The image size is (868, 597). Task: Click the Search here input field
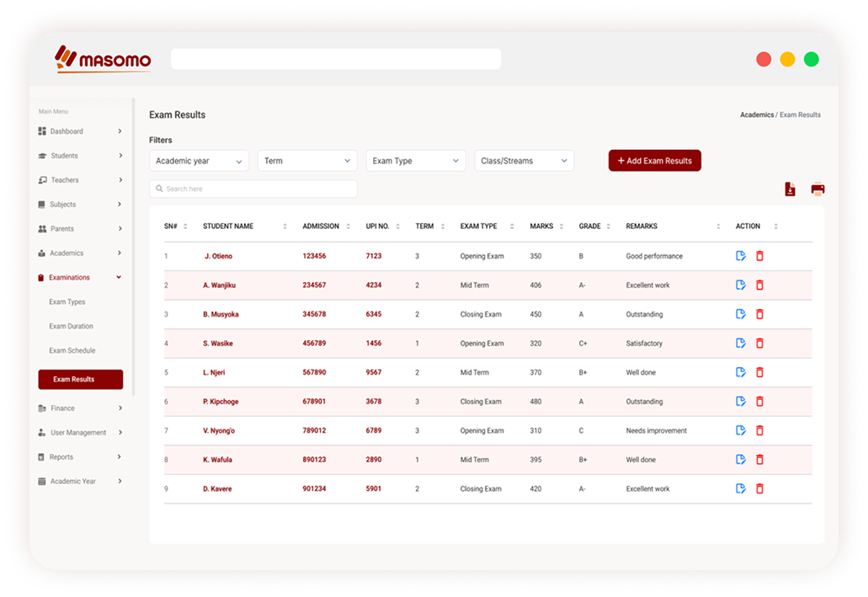pos(253,189)
